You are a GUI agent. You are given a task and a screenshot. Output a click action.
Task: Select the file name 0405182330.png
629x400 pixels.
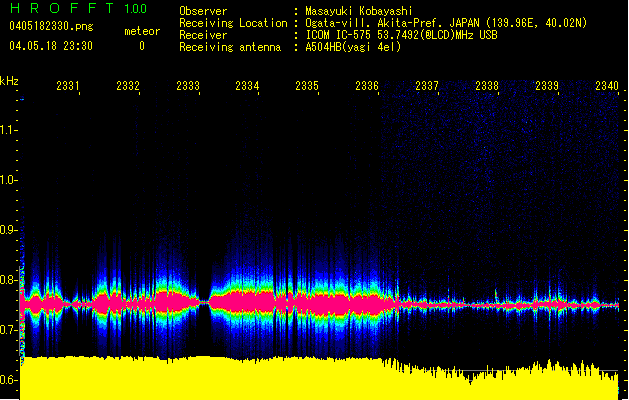point(51,26)
